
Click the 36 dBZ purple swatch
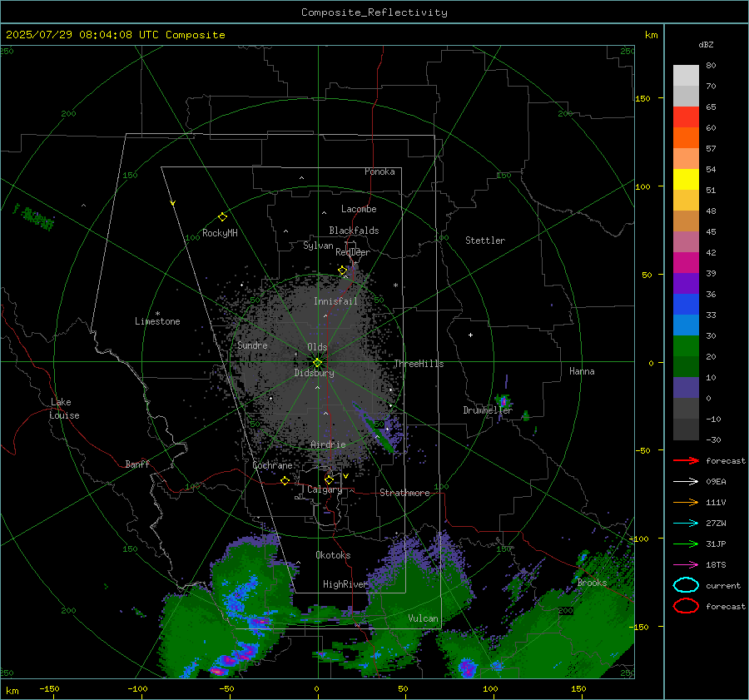click(686, 283)
